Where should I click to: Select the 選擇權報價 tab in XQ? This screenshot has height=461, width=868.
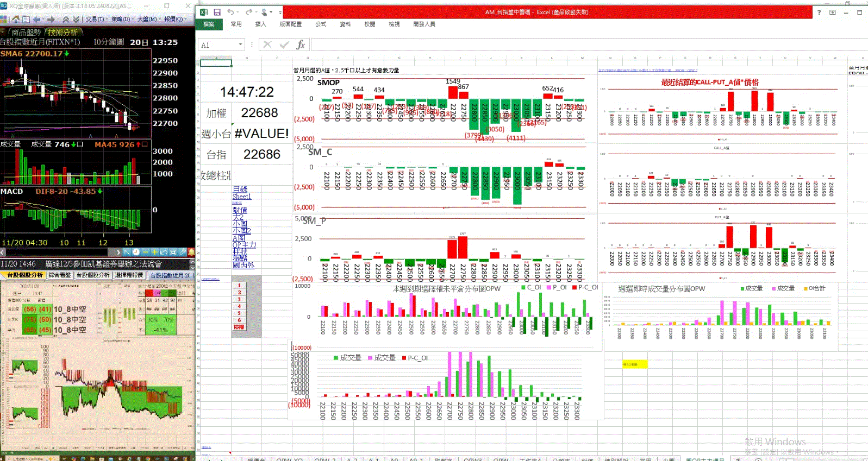(129, 275)
